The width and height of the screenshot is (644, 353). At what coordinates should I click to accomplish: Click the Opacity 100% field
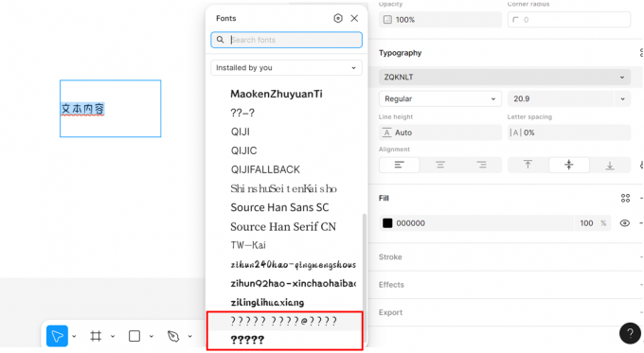pos(440,20)
